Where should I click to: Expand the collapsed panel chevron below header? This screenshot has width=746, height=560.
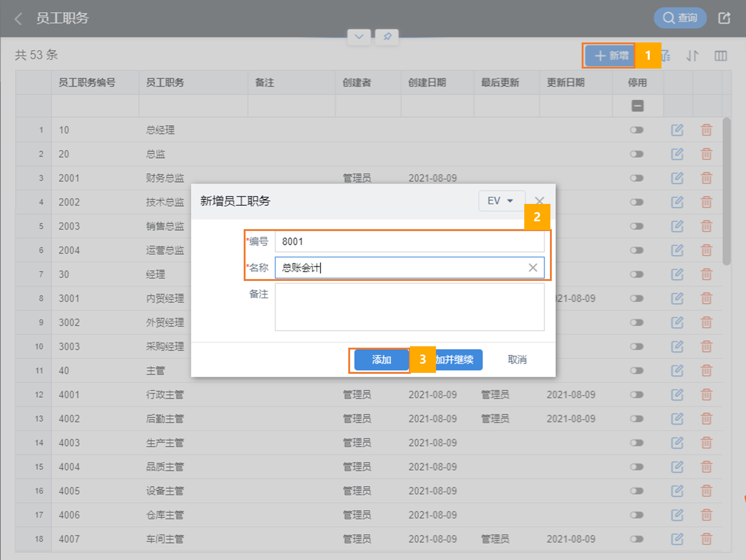pos(359,36)
